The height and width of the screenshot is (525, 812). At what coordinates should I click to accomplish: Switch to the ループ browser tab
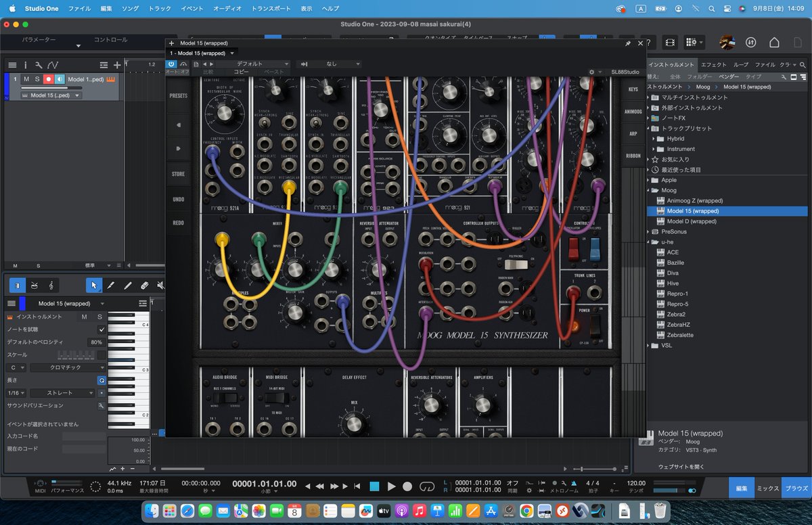coord(741,64)
